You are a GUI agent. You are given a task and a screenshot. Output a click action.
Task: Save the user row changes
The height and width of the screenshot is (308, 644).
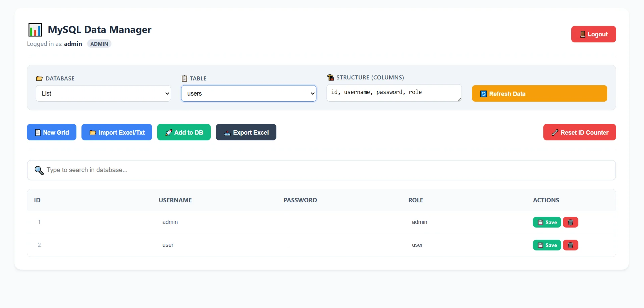[547, 245]
